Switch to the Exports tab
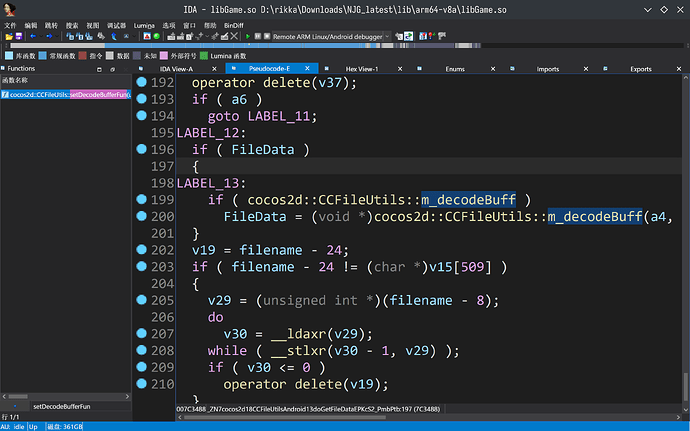 tap(641, 69)
